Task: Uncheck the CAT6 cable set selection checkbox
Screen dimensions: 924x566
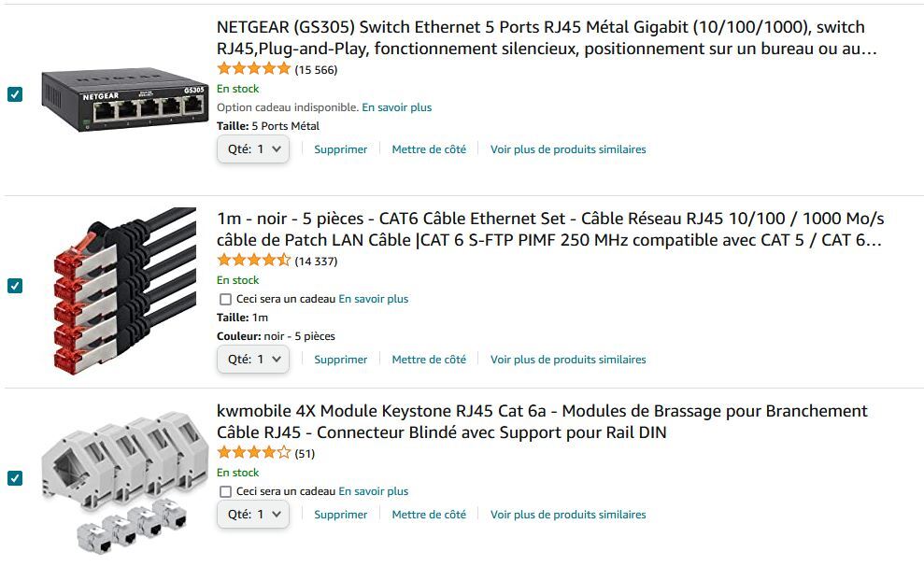Action: (x=15, y=286)
